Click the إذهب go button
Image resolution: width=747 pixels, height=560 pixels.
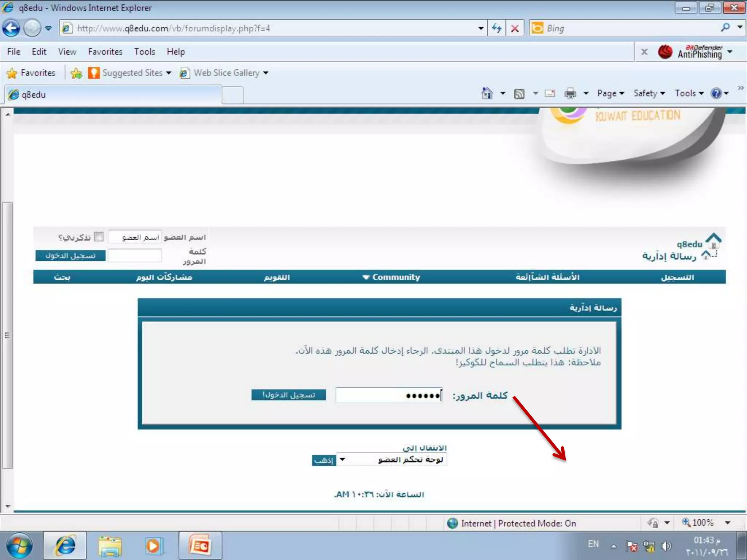[324, 460]
